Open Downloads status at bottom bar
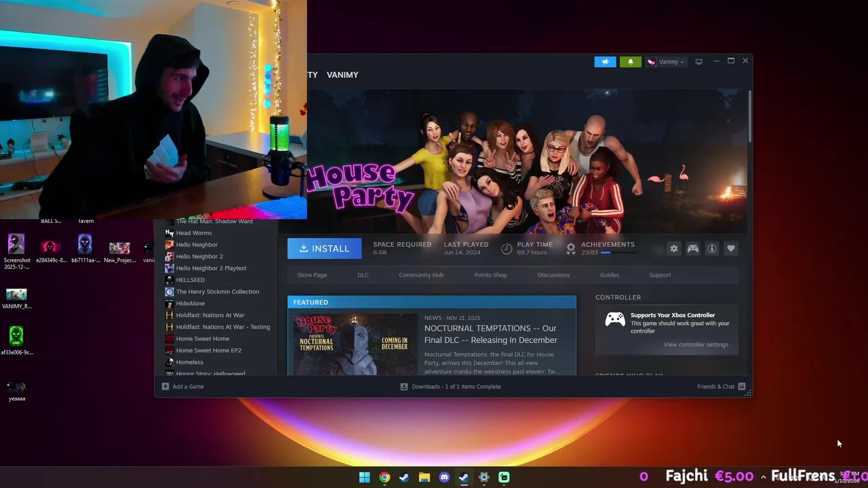The width and height of the screenshot is (868, 488). pos(450,386)
